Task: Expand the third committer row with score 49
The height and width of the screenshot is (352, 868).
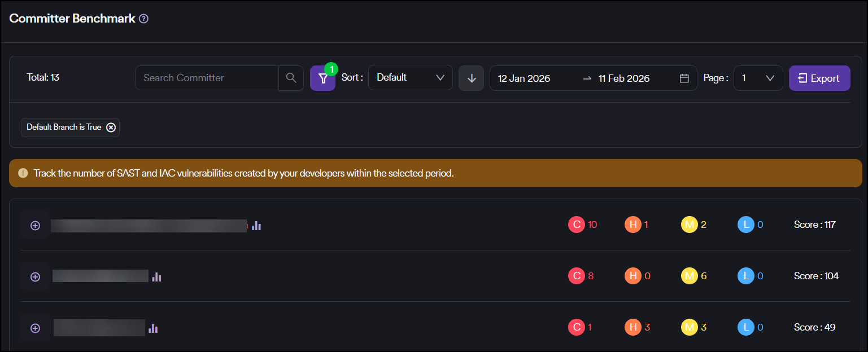Action: (35, 328)
